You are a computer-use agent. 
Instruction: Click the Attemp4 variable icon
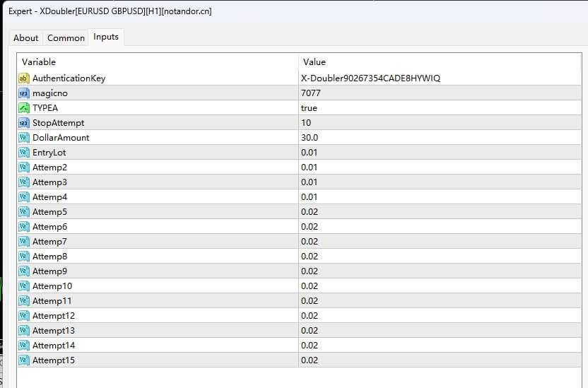click(23, 196)
